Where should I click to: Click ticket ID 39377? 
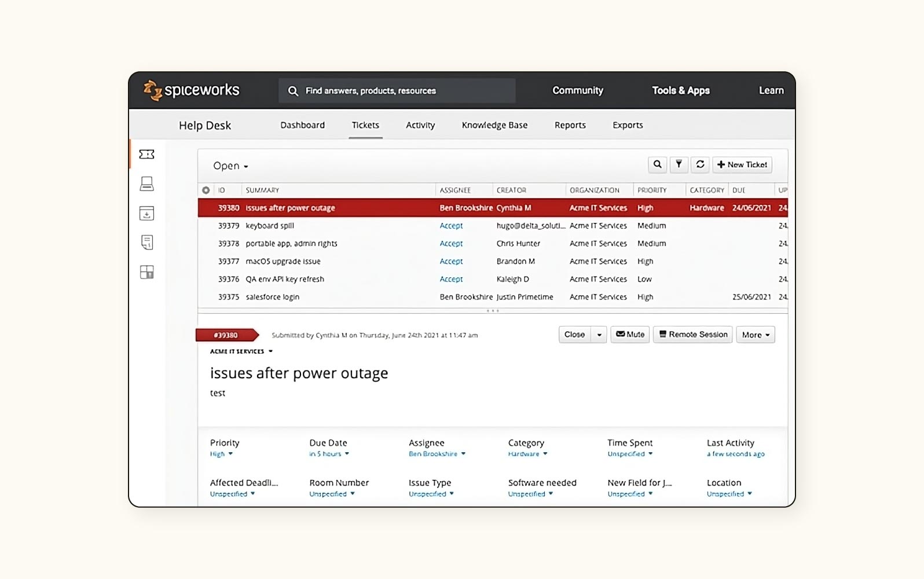[x=229, y=262]
